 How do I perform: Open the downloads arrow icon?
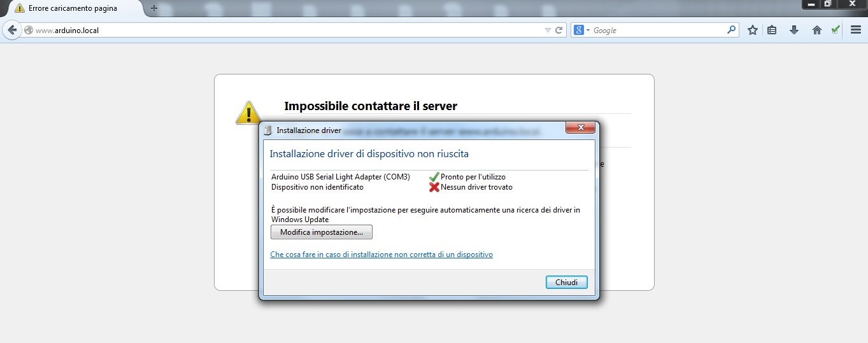tap(794, 30)
